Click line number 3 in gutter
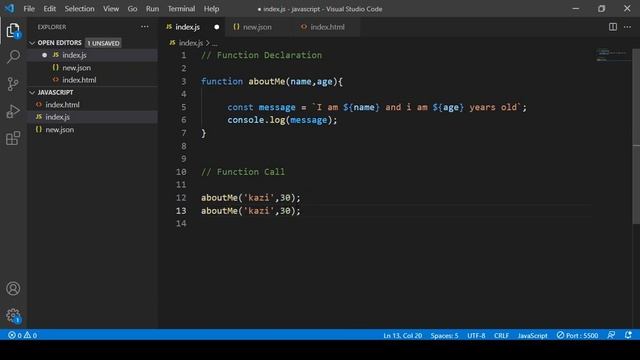The width and height of the screenshot is (640, 360). point(184,82)
